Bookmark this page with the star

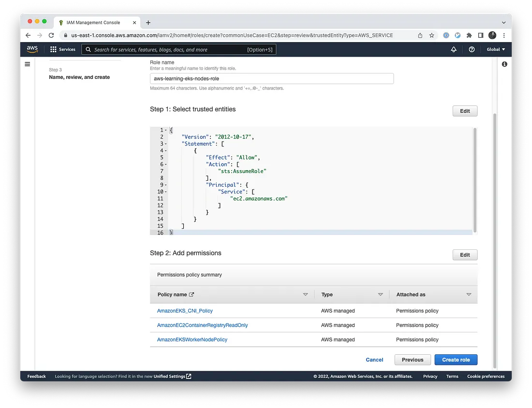pos(431,35)
